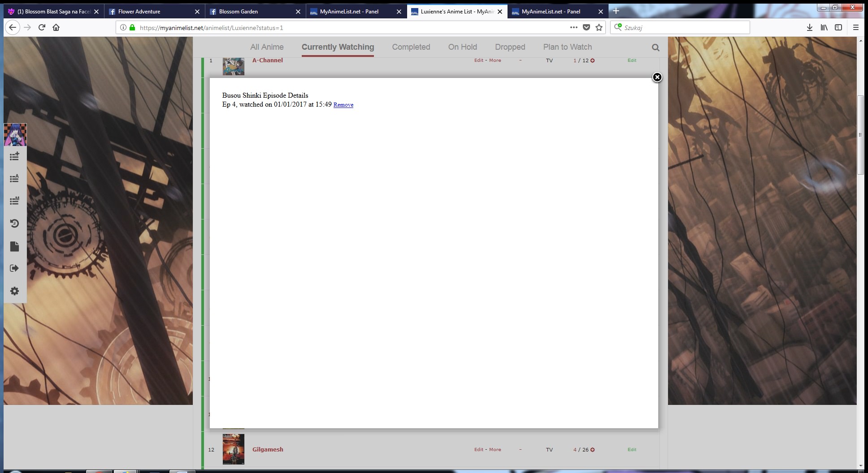Switch to Flower Adventure tab
The image size is (868, 473).
[154, 12]
